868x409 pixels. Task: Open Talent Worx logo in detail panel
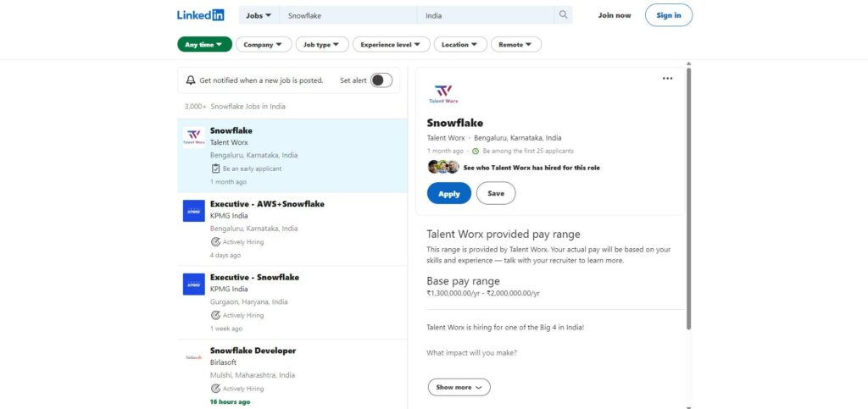443,93
